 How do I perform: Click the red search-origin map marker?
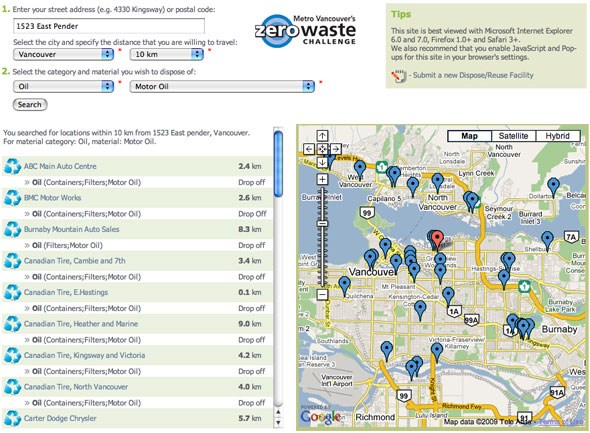(437, 240)
